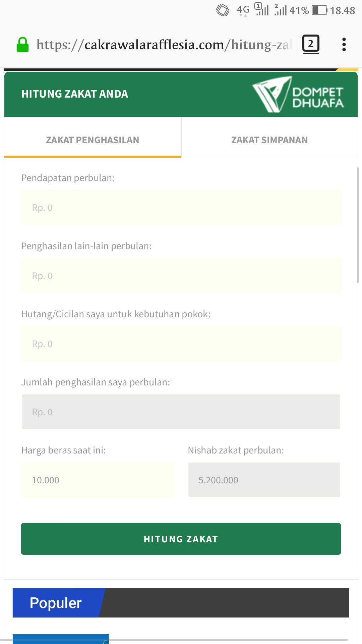The height and width of the screenshot is (644, 362).
Task: Tap the 4G network indicator
Action: click(243, 10)
